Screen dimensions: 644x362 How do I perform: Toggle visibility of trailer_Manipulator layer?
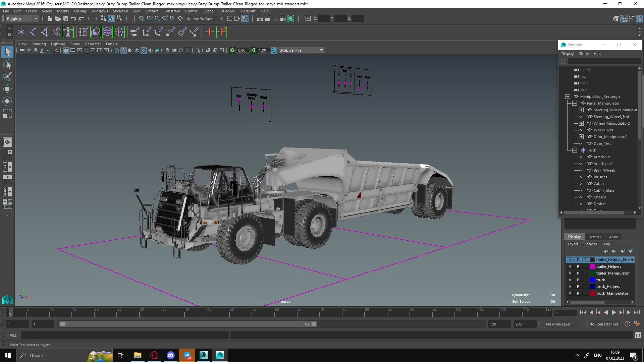pos(570,273)
